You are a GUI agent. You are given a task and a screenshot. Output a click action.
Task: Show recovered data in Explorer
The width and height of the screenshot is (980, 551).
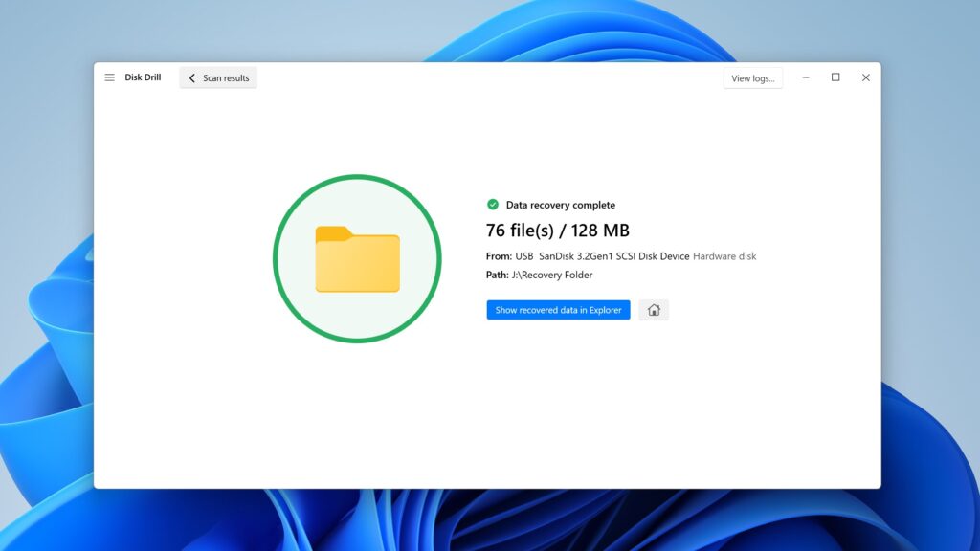(x=558, y=310)
